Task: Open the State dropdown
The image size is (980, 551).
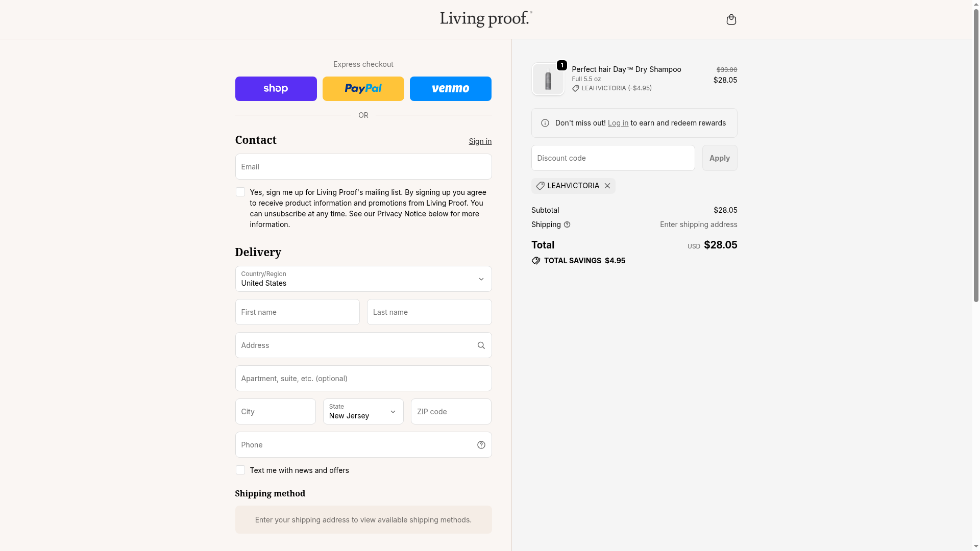Action: tap(363, 411)
